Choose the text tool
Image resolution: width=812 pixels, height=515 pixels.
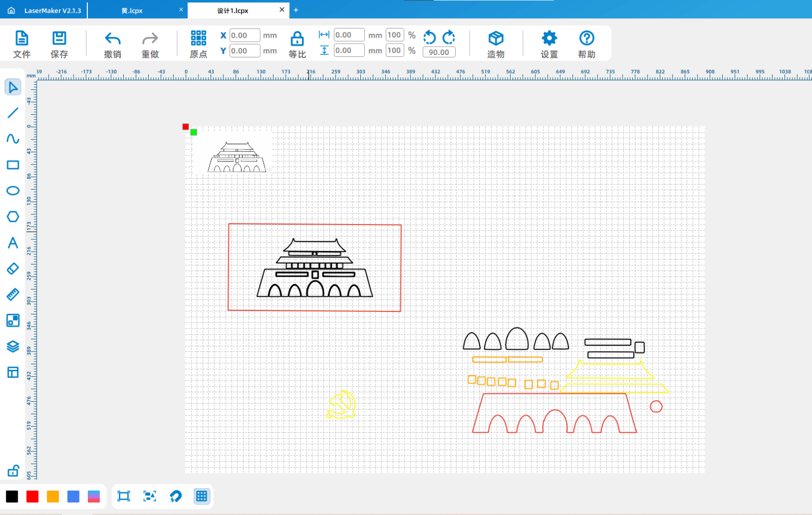point(13,243)
